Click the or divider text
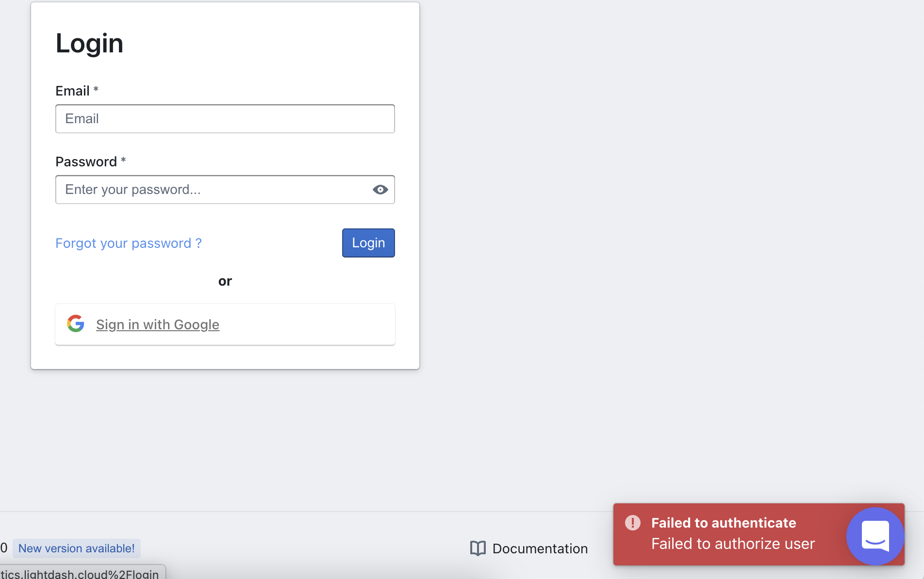The image size is (924, 579). point(225,281)
